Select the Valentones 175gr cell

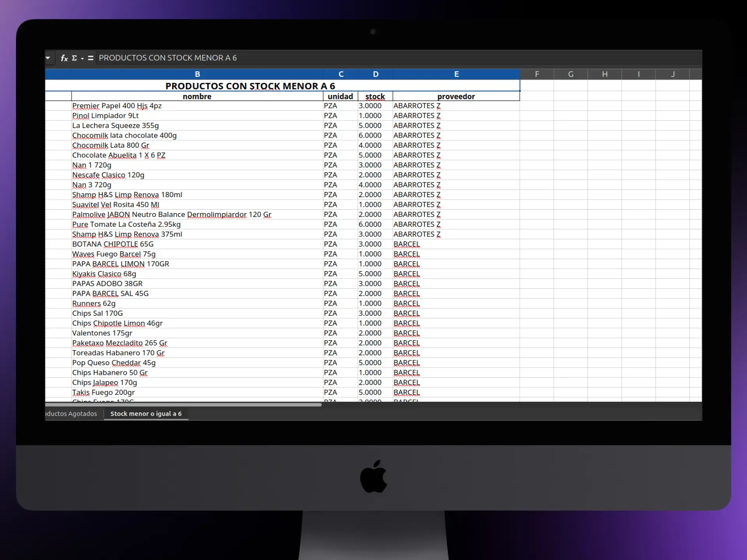pos(197,333)
